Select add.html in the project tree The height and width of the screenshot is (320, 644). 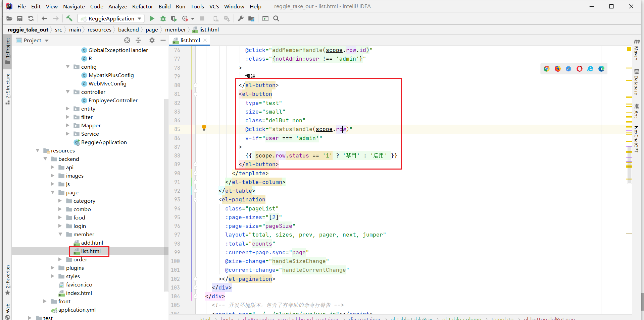click(92, 243)
